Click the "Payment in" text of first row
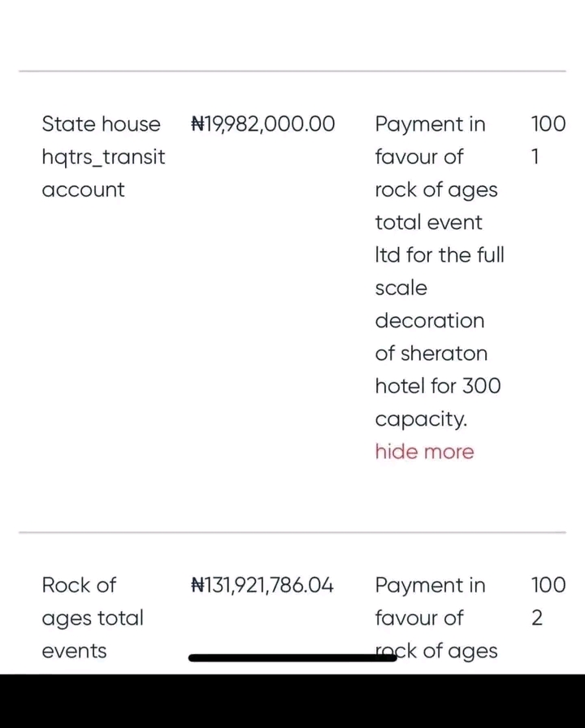Screen dimensions: 585x728 click(430, 124)
